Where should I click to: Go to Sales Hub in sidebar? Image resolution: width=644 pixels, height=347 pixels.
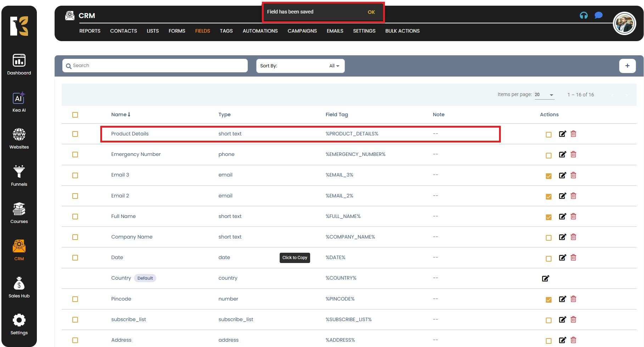[19, 287]
